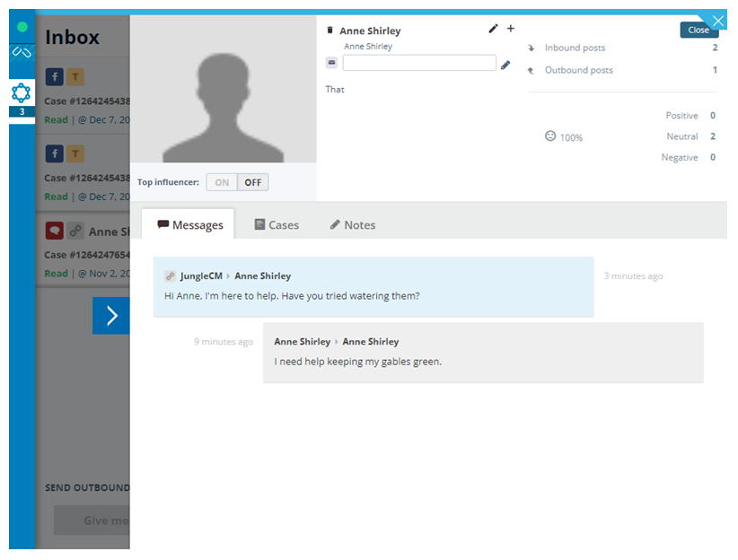Click the profile avatar placeholder image
This screenshot has width=738, height=560.
coord(223,90)
